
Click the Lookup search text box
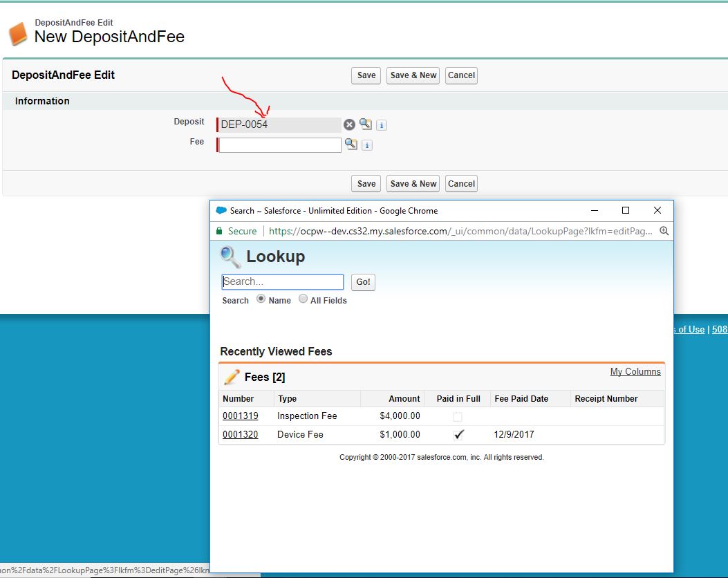pyautogui.click(x=282, y=282)
